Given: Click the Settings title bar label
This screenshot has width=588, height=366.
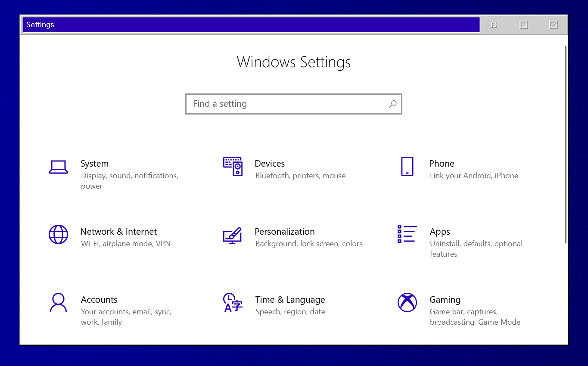Looking at the screenshot, I should coord(40,25).
